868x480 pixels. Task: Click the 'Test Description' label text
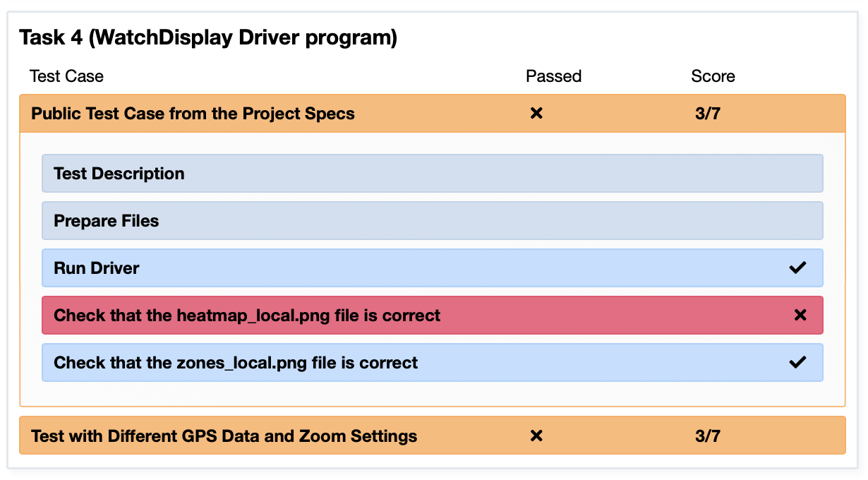coord(119,174)
